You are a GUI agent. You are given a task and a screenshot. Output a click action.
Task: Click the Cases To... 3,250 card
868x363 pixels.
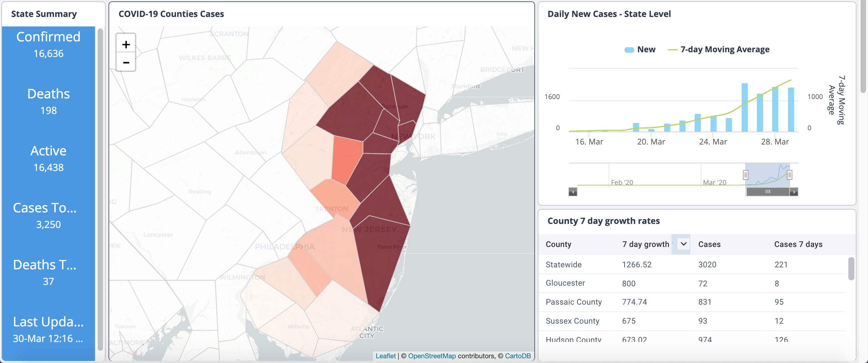click(x=48, y=215)
